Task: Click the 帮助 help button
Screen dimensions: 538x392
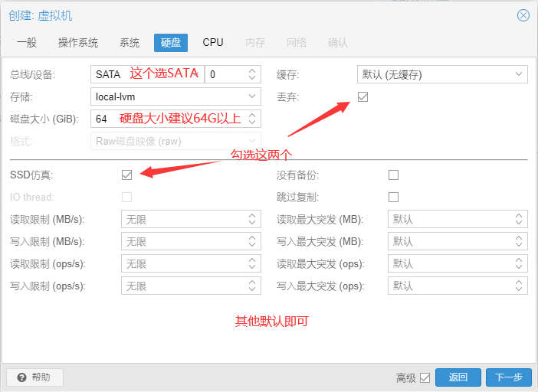Action: tap(34, 377)
